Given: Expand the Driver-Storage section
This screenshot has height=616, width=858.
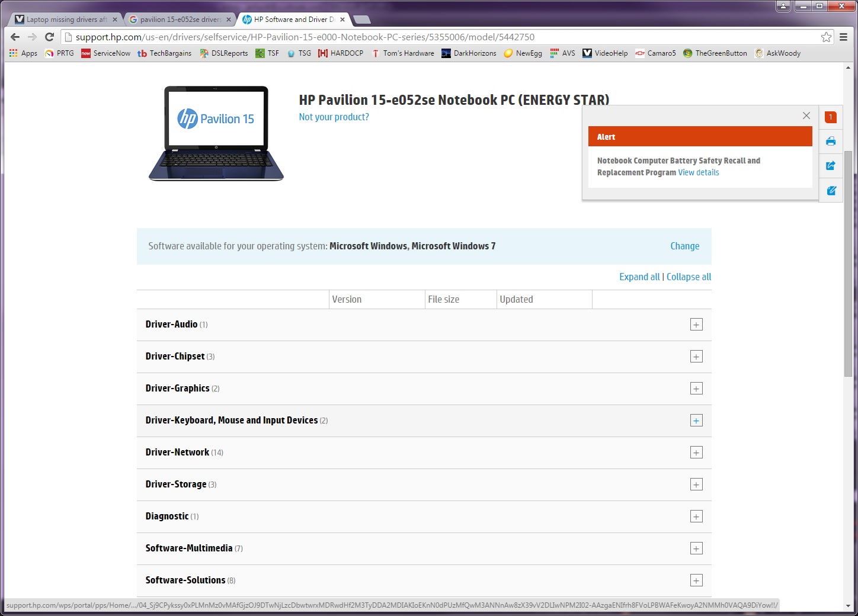Looking at the screenshot, I should pos(696,485).
